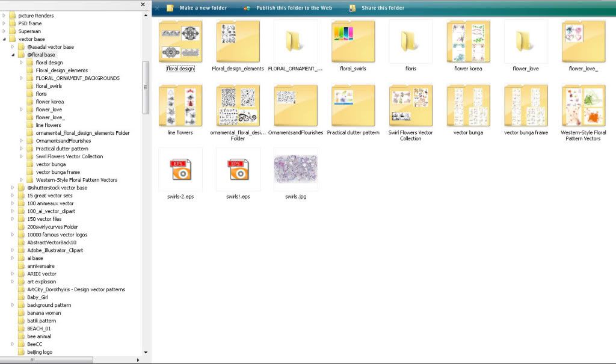Screen dimensions: 616x364
Task: Open the vector bunga folder thumbnail
Action: [x=468, y=105]
